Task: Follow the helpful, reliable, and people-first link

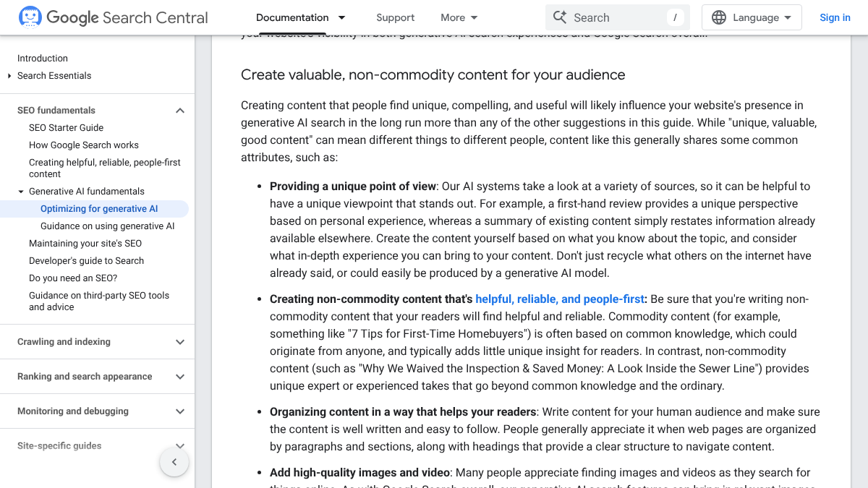Action: point(560,299)
